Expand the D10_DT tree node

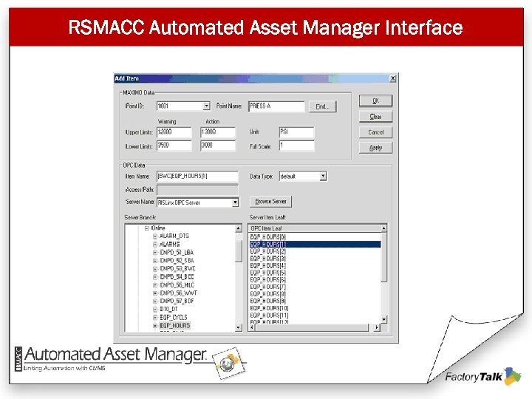155,310
